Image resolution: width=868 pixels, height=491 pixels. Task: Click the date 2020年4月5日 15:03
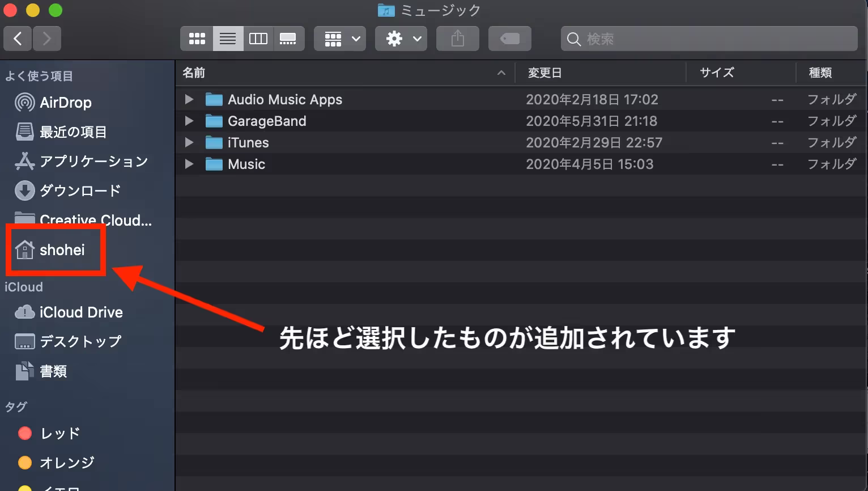[x=589, y=164]
